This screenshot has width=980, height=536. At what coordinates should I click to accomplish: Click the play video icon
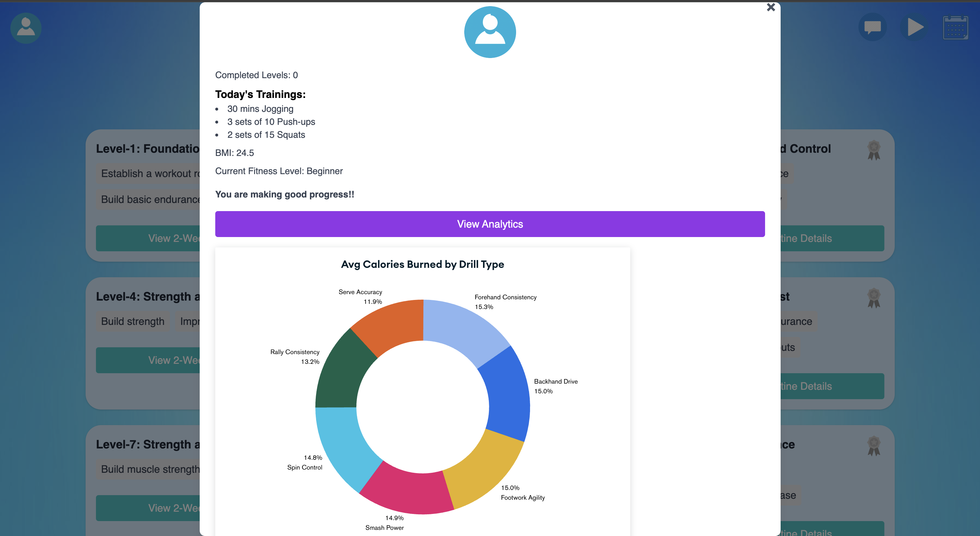[915, 27]
